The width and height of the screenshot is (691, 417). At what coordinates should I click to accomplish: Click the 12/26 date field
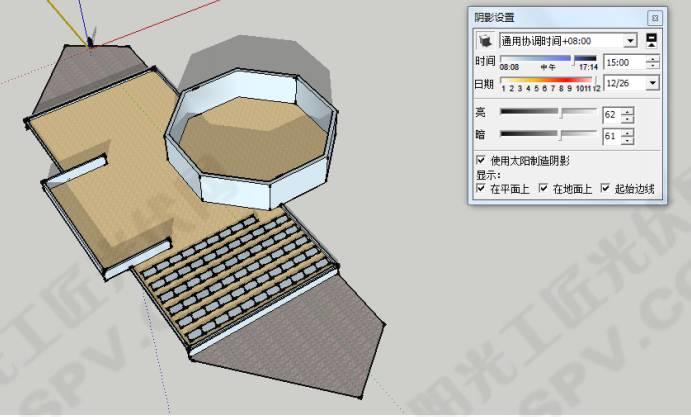pyautogui.click(x=625, y=83)
